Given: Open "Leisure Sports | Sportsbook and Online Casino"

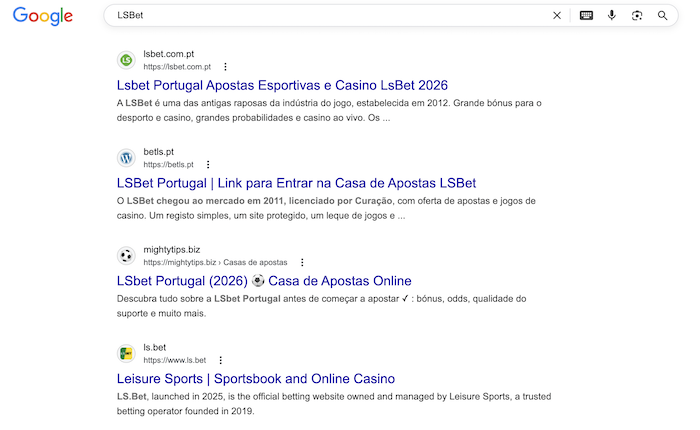Looking at the screenshot, I should [x=256, y=379].
